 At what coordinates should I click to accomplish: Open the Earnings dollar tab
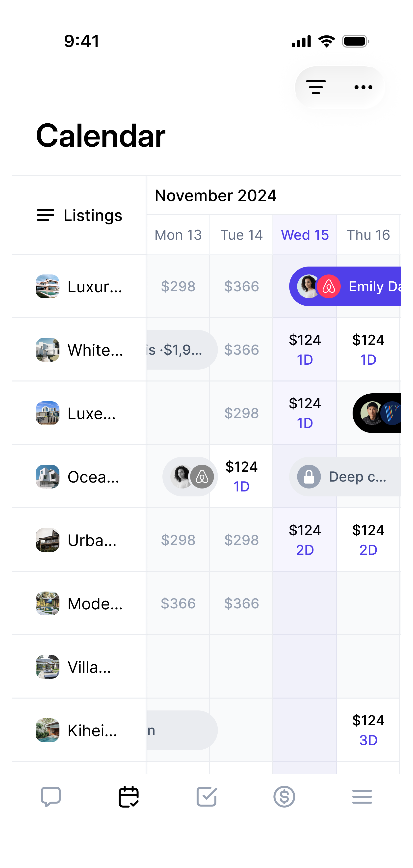point(285,797)
